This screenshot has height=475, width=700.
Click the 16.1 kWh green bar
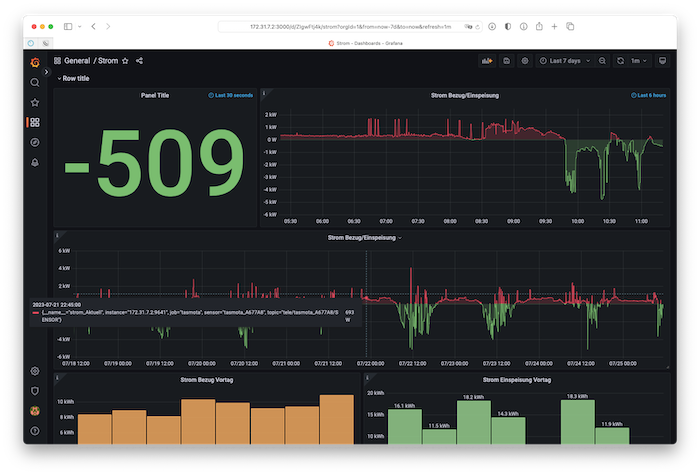tap(405, 426)
